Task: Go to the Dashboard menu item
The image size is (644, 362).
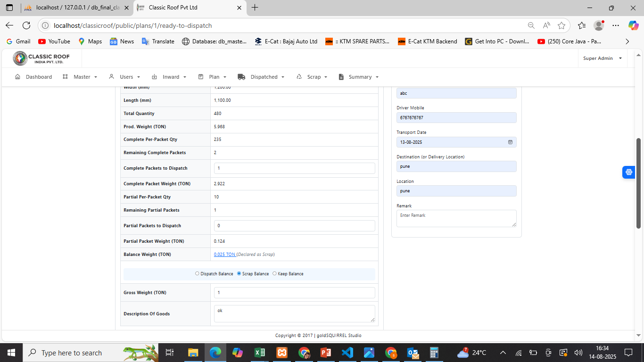Action: (33, 77)
